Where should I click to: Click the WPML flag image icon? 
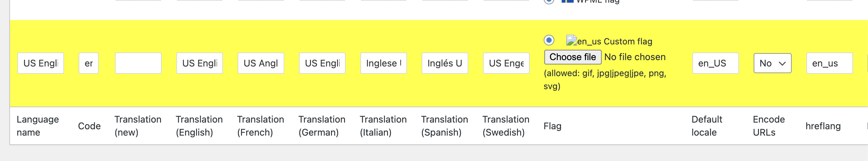click(x=567, y=1)
